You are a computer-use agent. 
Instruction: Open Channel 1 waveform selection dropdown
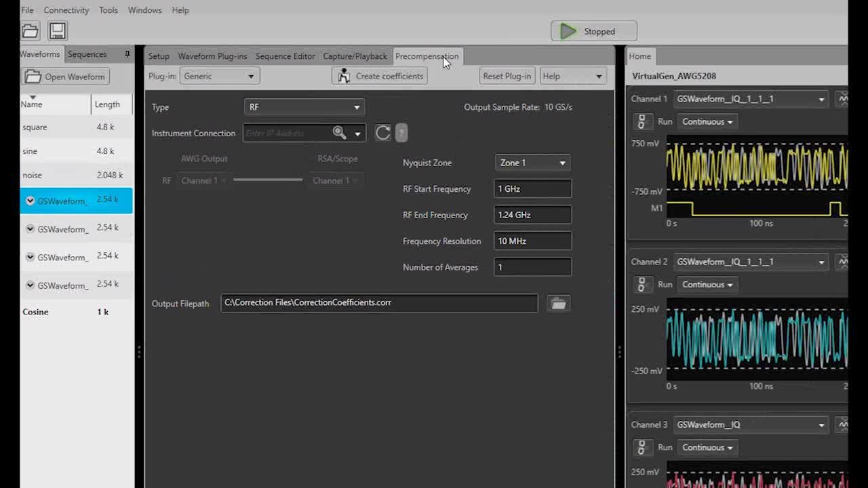point(751,99)
